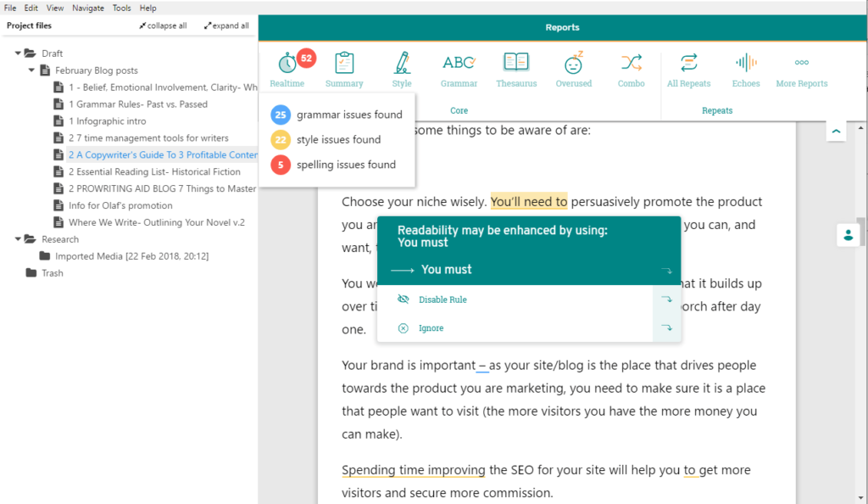Open More Reports options
Viewport: 868px width, 504px height.
tap(801, 69)
